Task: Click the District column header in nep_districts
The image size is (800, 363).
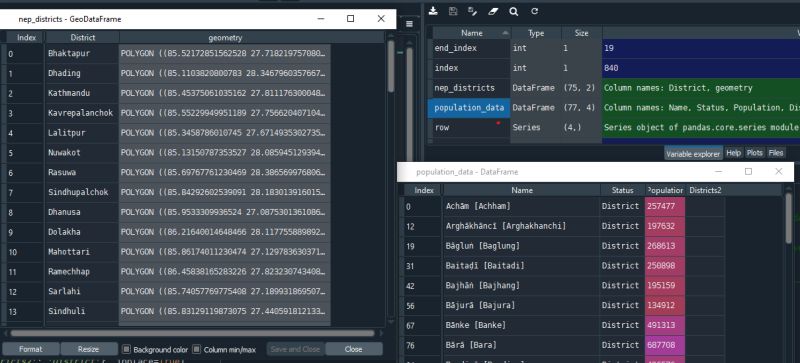Action: coord(83,37)
